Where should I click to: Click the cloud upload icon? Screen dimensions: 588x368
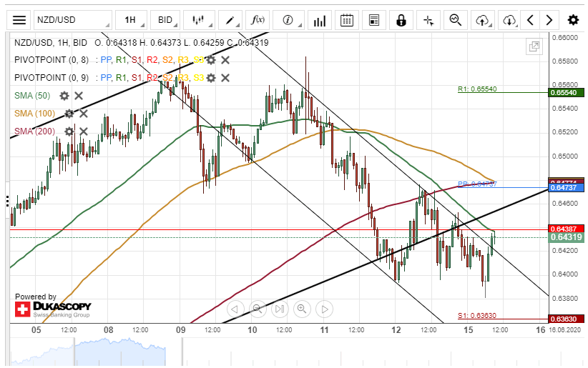tap(483, 20)
